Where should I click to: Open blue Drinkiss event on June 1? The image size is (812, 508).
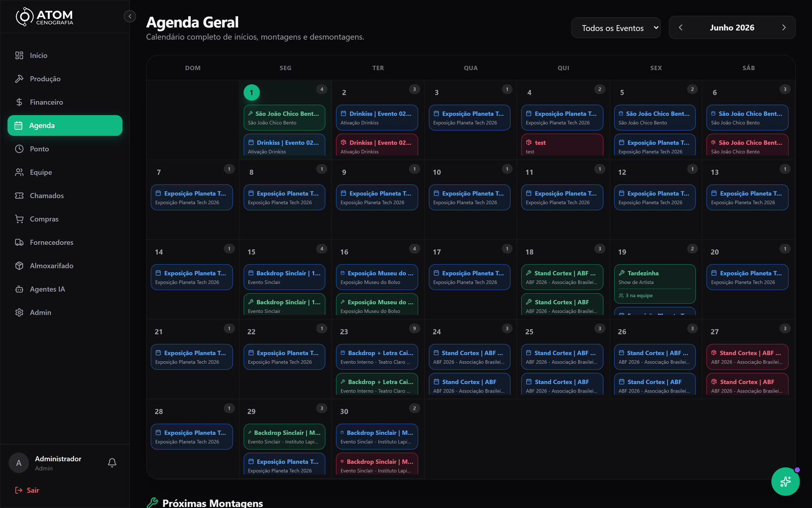284,146
